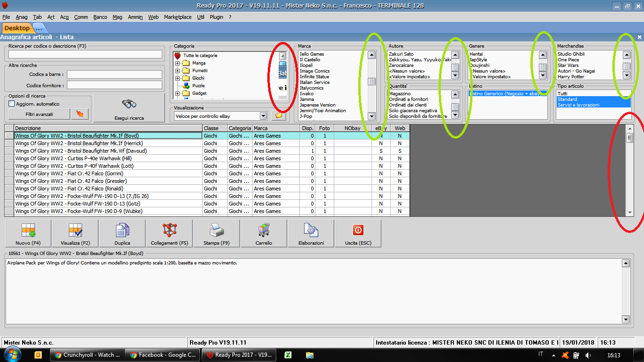Click the Merchandise list scroll-up arrow
The width and height of the screenshot is (644, 362).
tap(627, 55)
